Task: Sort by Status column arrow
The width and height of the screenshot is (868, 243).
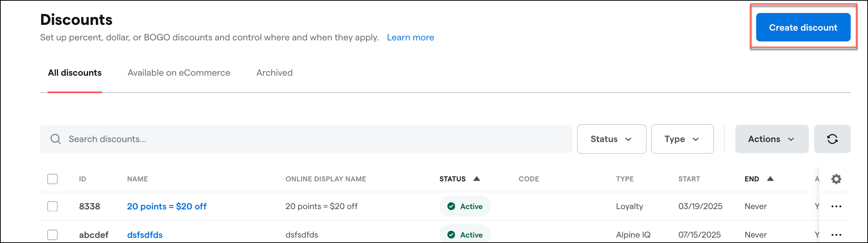Action: pos(477,179)
